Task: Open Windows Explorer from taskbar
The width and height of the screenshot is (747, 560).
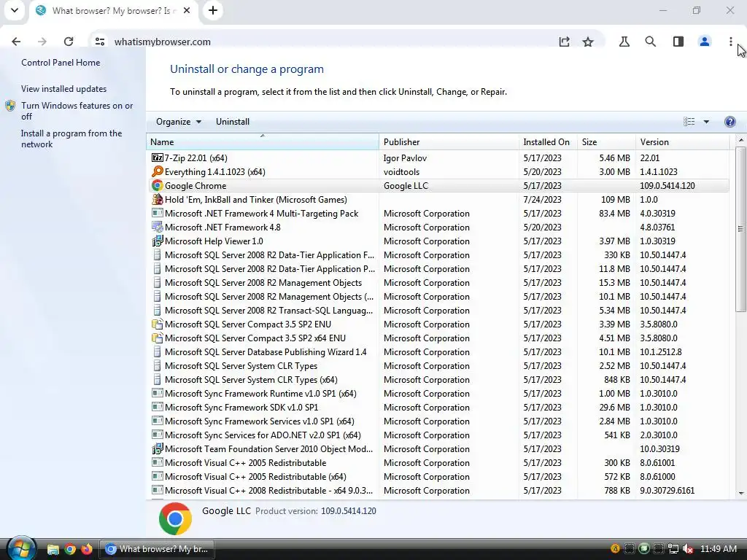Action: coord(53,550)
